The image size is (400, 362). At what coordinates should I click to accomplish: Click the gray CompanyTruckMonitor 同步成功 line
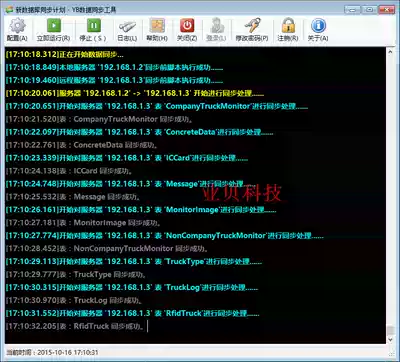coord(100,119)
